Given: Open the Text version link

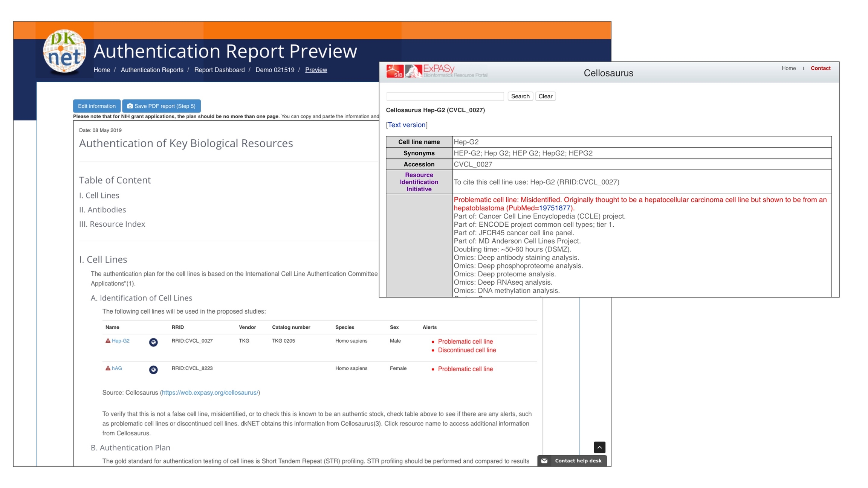Looking at the screenshot, I should tap(406, 125).
